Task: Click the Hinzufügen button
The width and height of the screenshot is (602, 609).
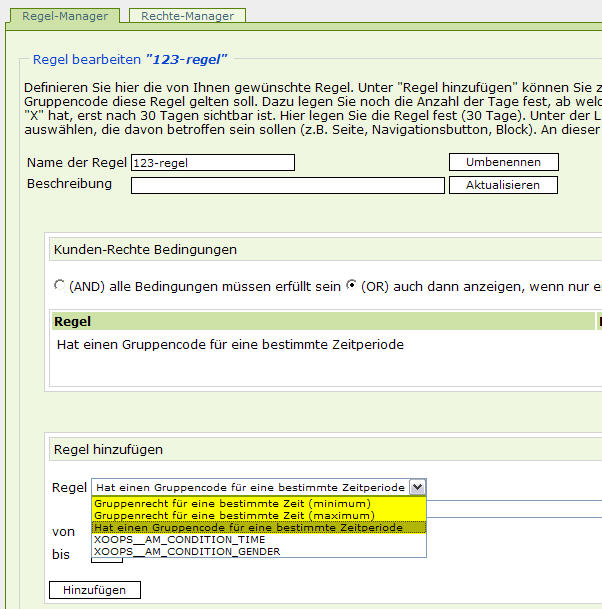Action: coord(95,590)
